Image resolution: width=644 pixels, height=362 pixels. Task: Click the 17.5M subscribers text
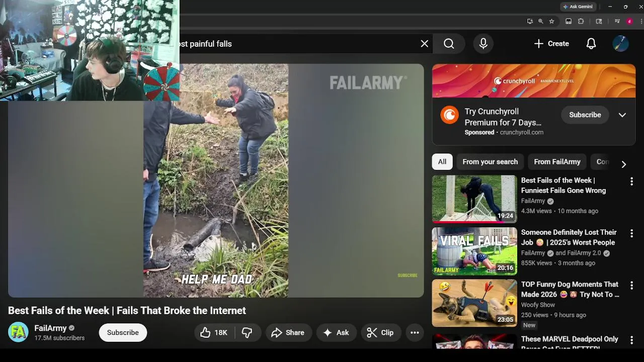coord(59,338)
